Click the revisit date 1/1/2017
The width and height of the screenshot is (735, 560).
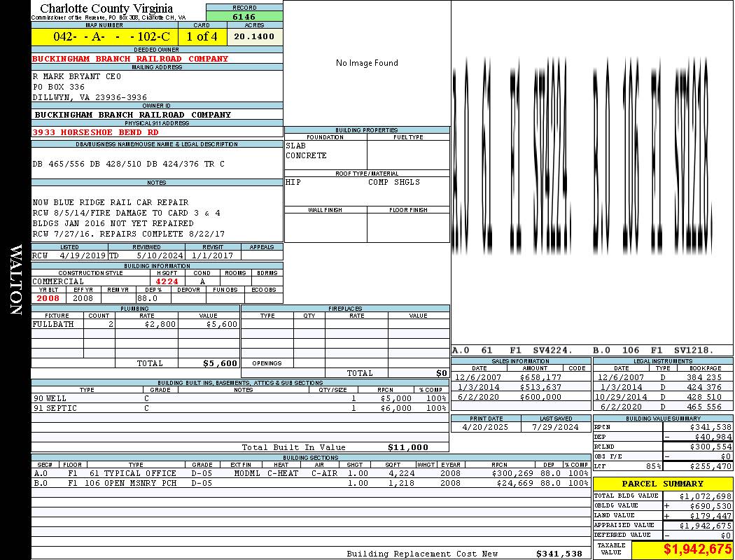[x=213, y=256]
